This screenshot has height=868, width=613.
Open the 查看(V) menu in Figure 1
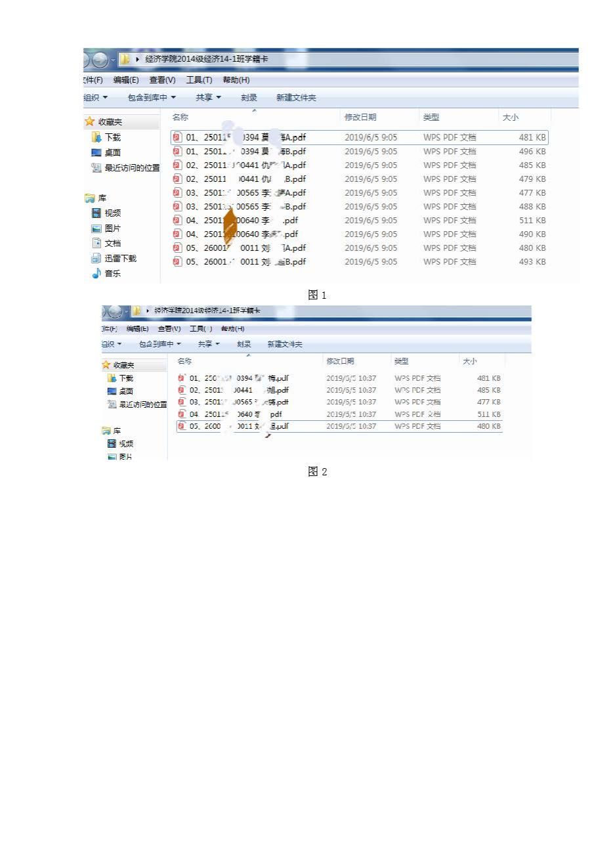[162, 80]
